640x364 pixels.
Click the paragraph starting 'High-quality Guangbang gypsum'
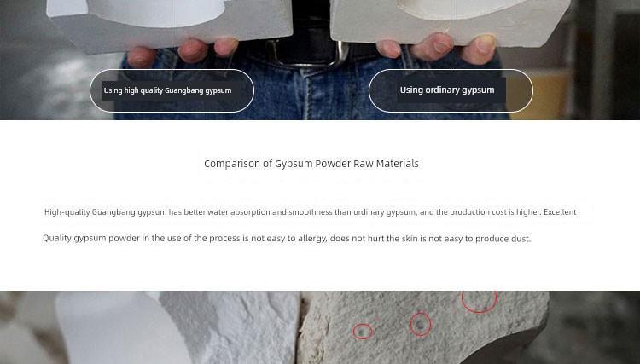[311, 212]
